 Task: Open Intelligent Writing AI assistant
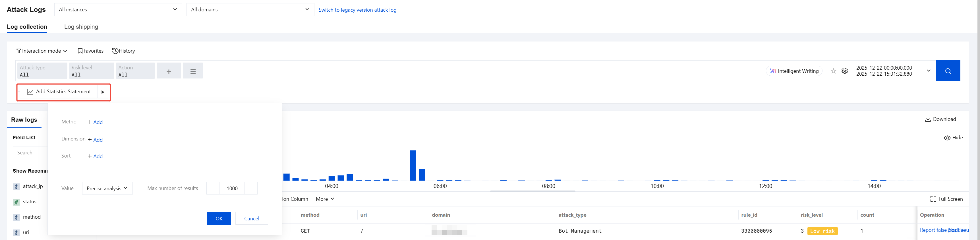click(794, 71)
